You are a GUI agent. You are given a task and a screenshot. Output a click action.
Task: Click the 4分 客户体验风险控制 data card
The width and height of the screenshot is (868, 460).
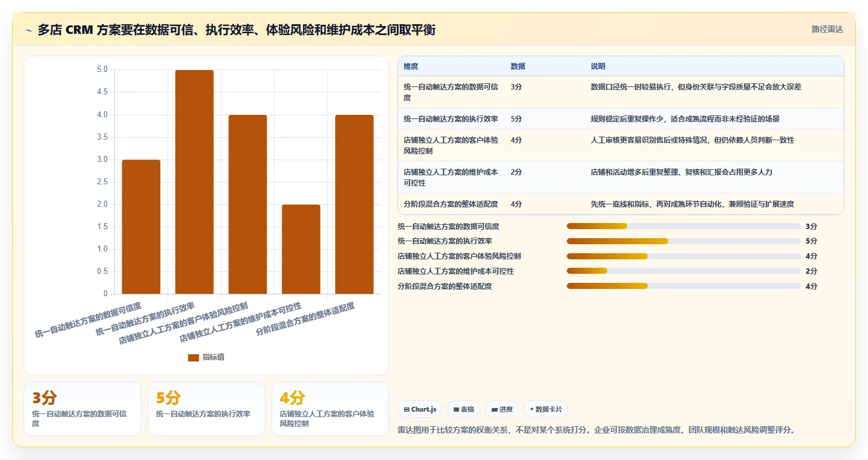click(330, 409)
